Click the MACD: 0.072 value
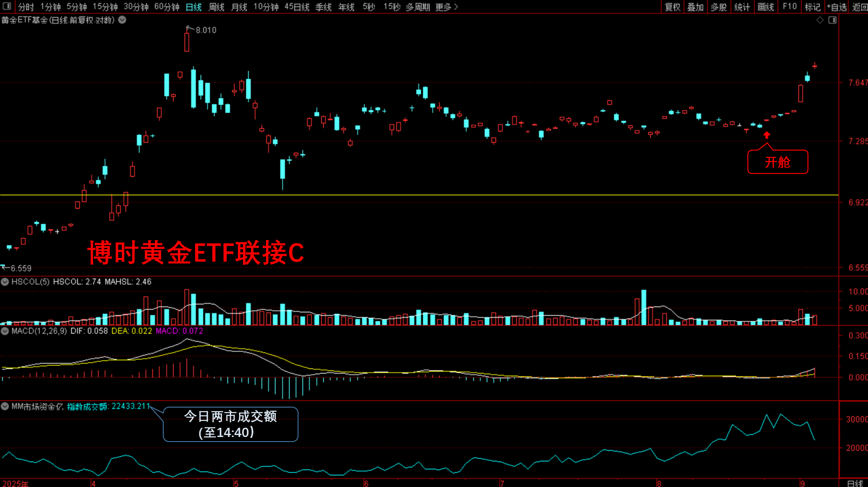This screenshot has height=487, width=868. coord(179,331)
